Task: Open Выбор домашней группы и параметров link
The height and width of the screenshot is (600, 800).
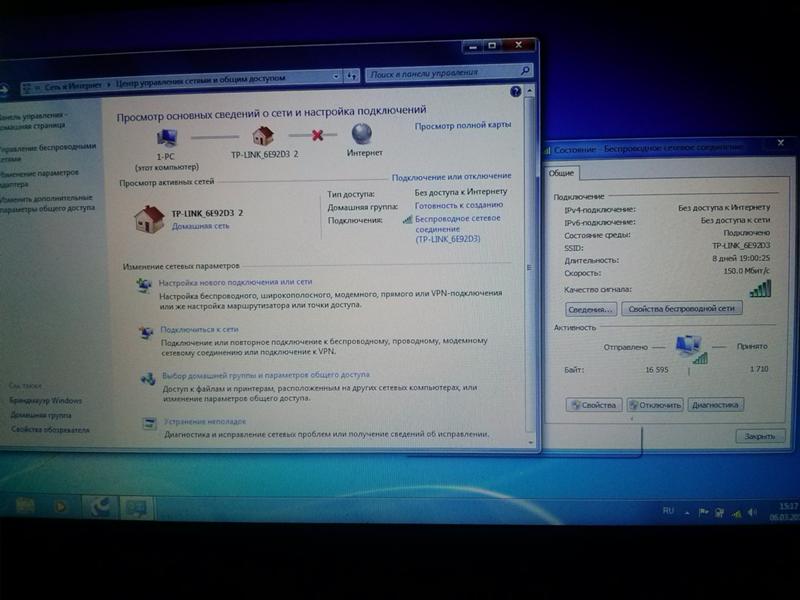Action: pos(266,375)
